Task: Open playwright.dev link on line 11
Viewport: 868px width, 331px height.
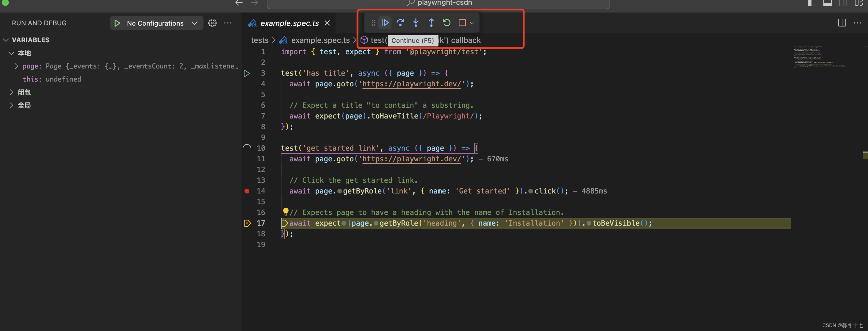Action: (x=412, y=159)
